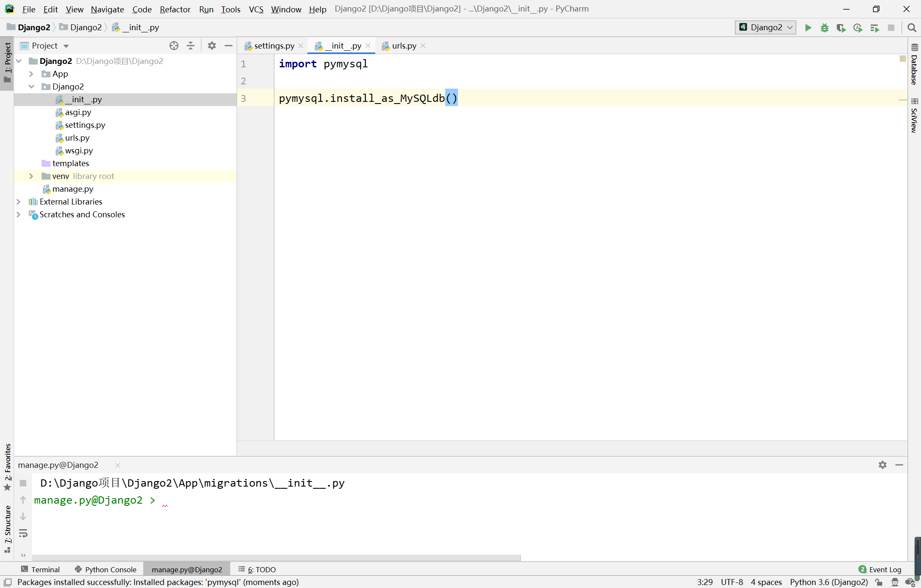Open the Python Console tool window

[x=106, y=569]
